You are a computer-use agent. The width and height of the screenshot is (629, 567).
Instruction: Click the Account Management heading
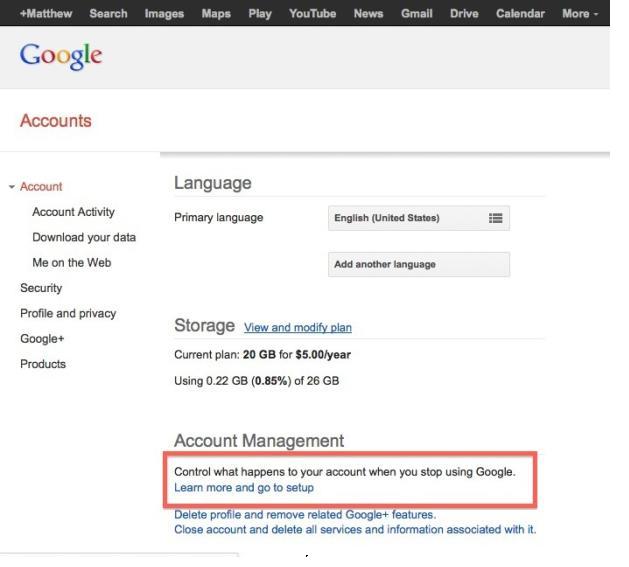[259, 441]
